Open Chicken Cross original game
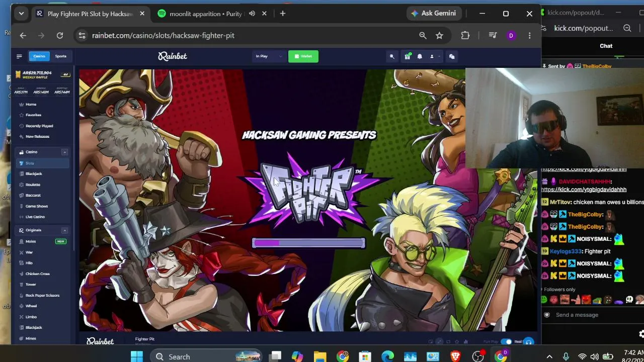Image resolution: width=644 pixels, height=362 pixels. pyautogui.click(x=38, y=274)
